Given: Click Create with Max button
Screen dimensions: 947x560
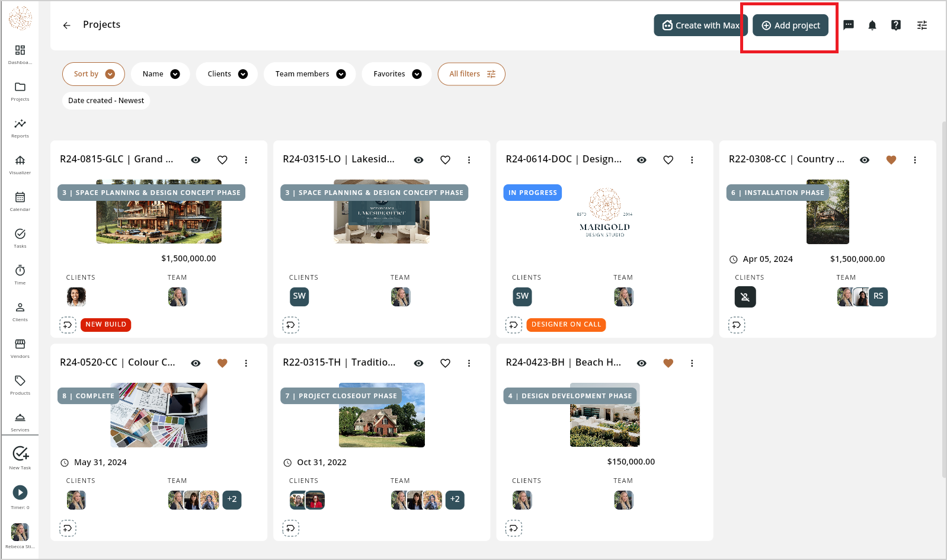Looking at the screenshot, I should pos(700,25).
